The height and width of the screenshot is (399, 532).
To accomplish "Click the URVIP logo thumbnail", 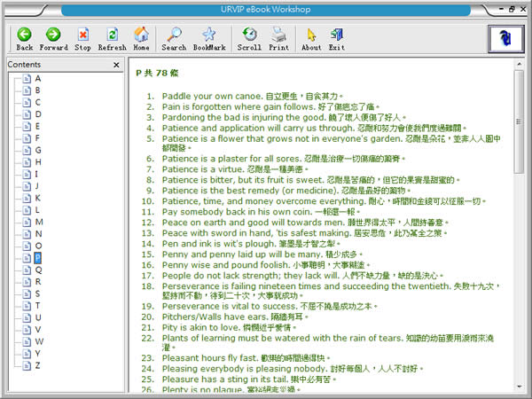I will point(505,37).
